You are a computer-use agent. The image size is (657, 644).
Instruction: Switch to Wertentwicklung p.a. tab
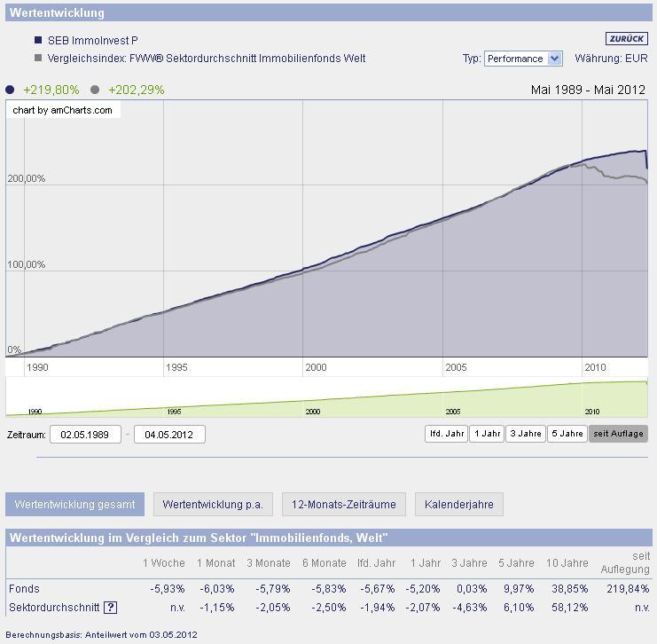pyautogui.click(x=213, y=504)
